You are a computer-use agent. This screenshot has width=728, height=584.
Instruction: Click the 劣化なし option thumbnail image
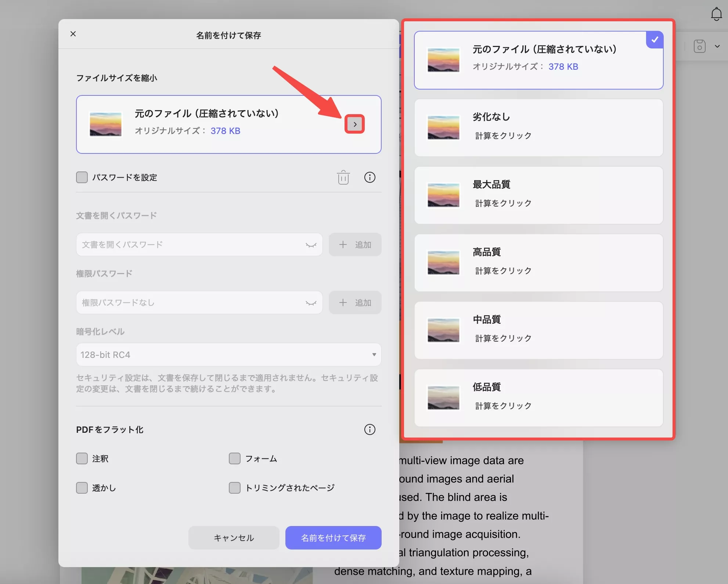pyautogui.click(x=443, y=127)
